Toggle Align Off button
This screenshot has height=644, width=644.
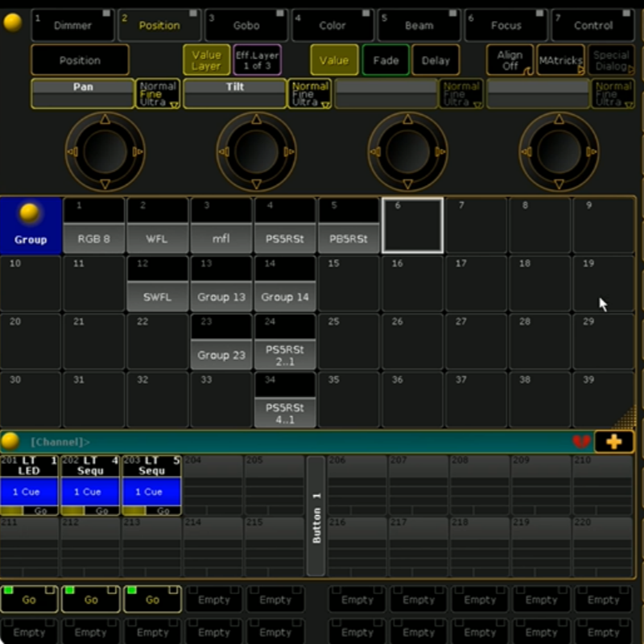coord(510,60)
